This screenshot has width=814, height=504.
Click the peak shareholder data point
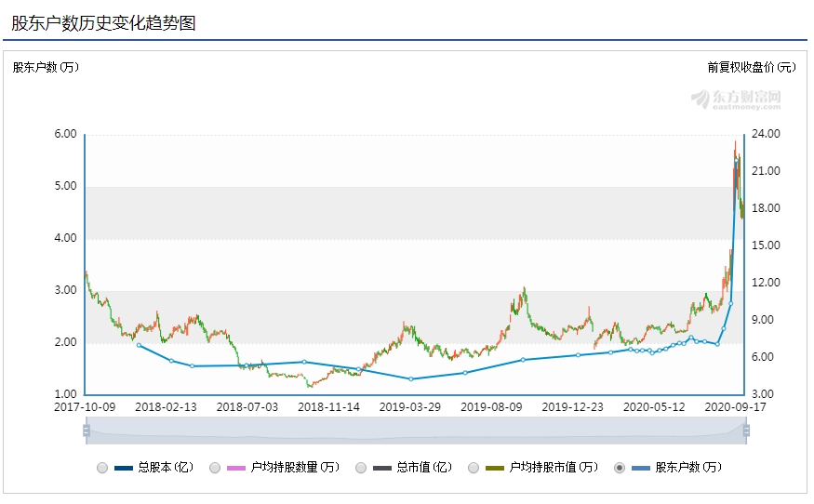[736, 160]
